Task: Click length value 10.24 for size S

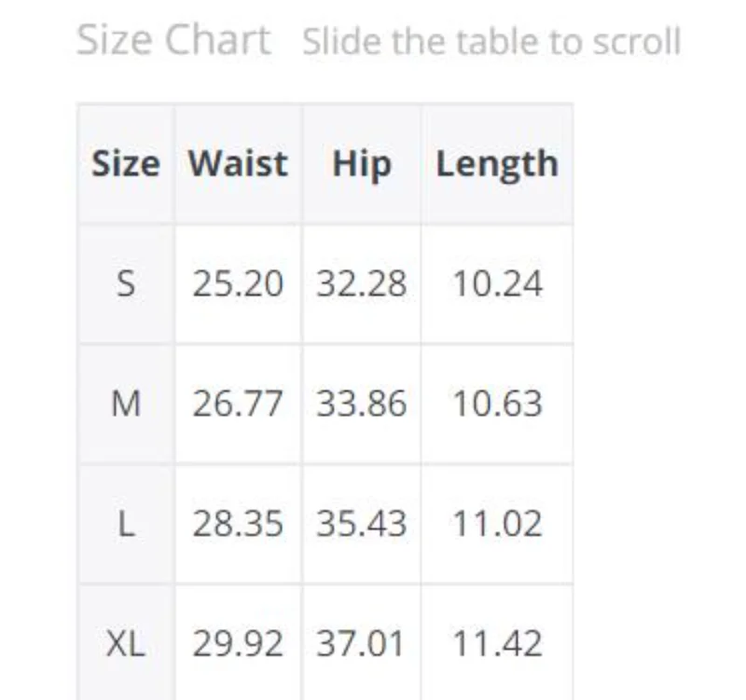Action: pos(496,283)
